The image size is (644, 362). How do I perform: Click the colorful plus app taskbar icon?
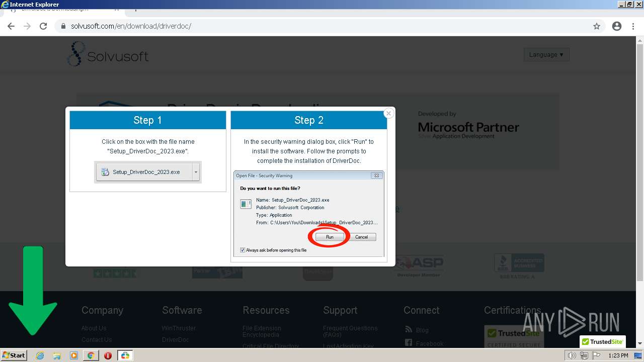coord(125,355)
